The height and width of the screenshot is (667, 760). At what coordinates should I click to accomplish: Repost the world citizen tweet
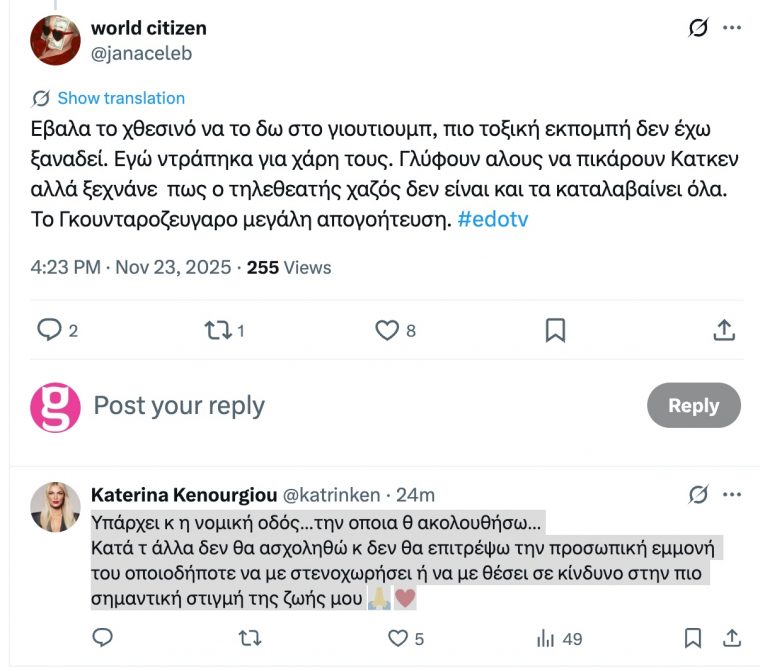click(x=218, y=330)
